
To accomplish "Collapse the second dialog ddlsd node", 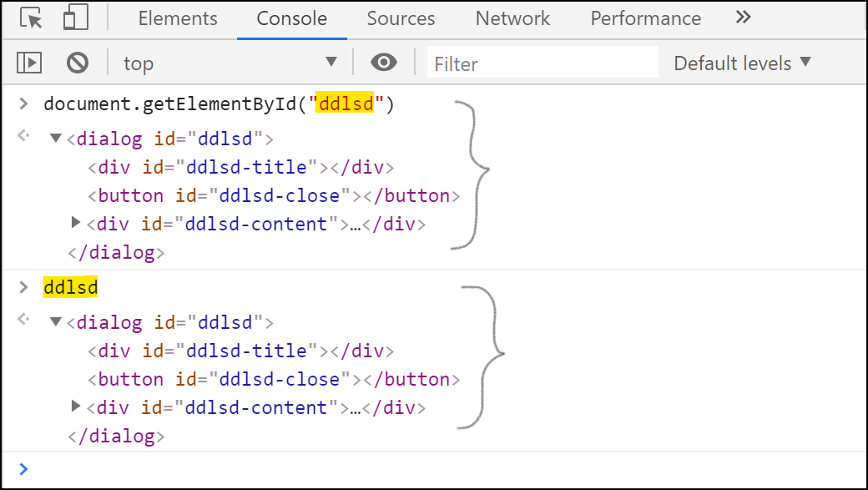I will click(x=55, y=321).
